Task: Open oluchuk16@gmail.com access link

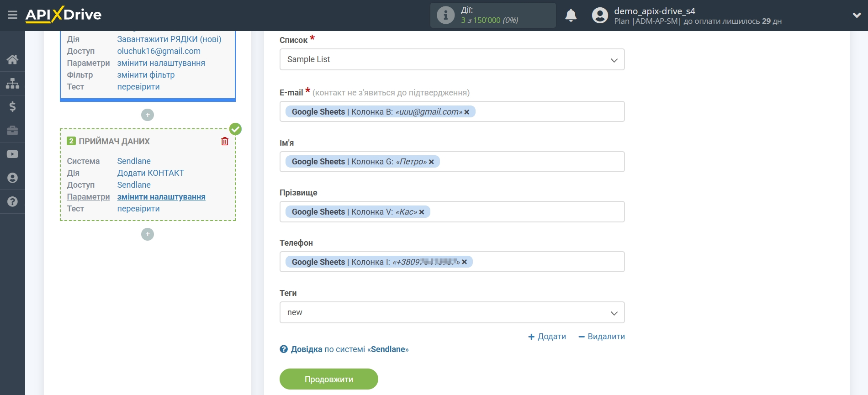Action: [159, 51]
